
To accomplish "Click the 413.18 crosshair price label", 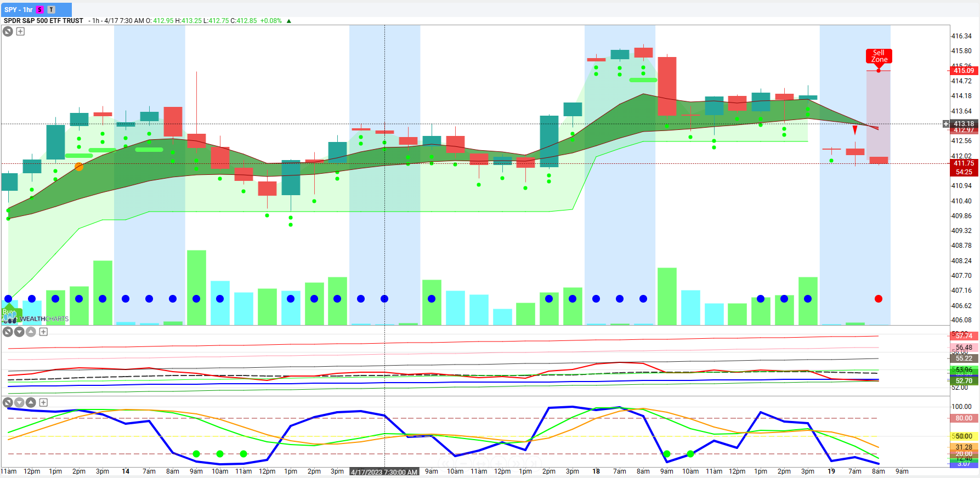I will click(964, 124).
